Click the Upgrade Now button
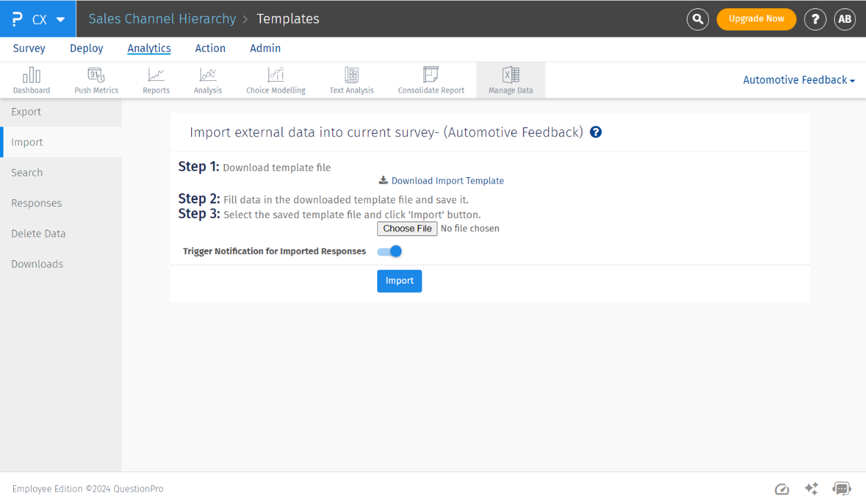The image size is (866, 504). pos(756,19)
